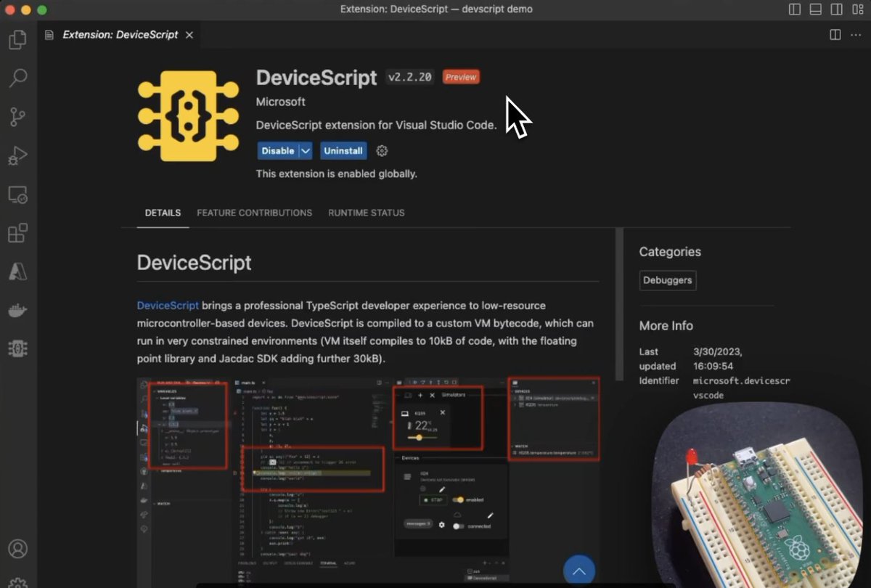This screenshot has width=871, height=588.
Task: Click the DeviceScript readme heading
Action: tap(195, 263)
